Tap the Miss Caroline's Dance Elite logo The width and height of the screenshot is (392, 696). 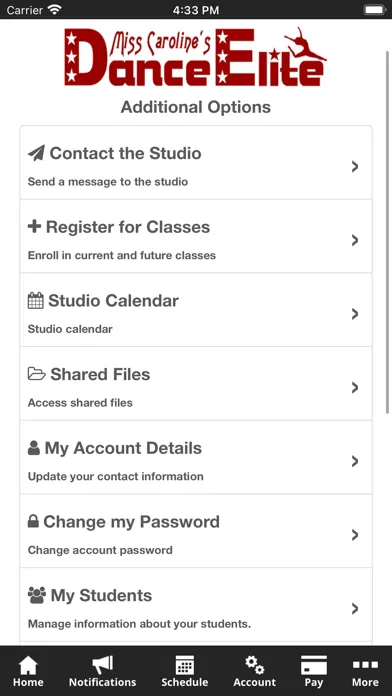195,57
